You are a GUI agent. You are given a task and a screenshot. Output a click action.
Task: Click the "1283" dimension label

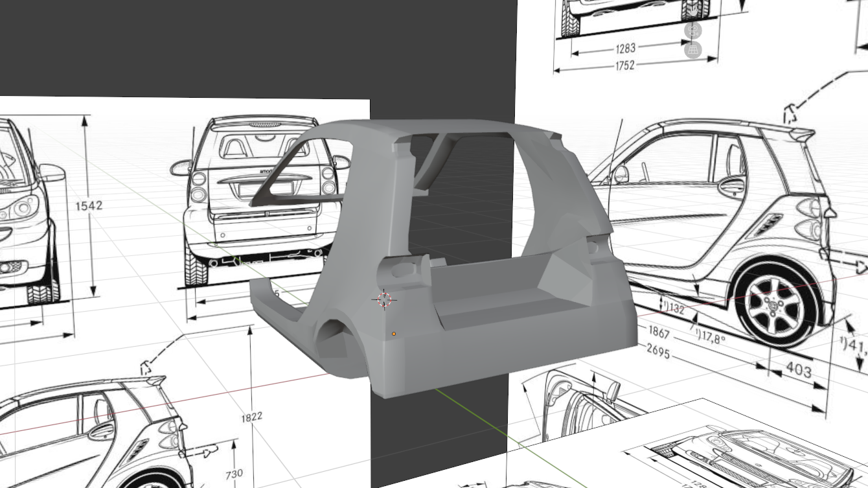click(x=625, y=48)
